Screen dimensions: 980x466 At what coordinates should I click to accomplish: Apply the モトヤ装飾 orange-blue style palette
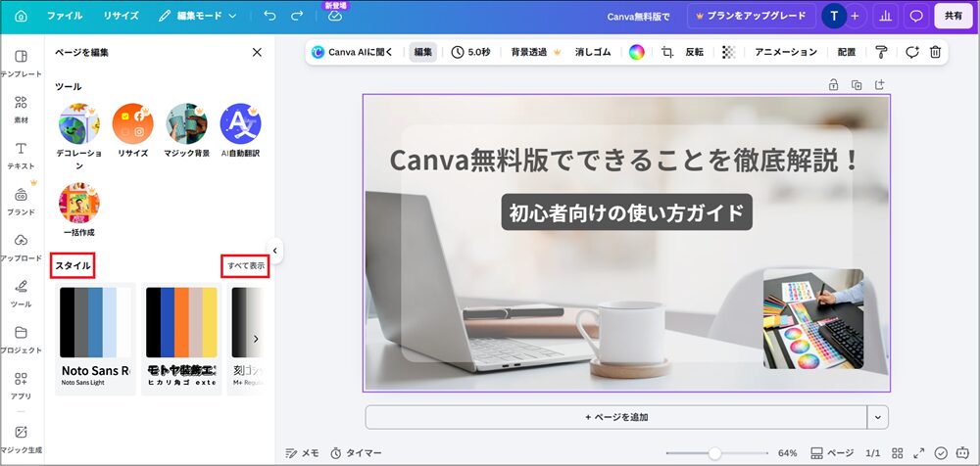[181, 339]
